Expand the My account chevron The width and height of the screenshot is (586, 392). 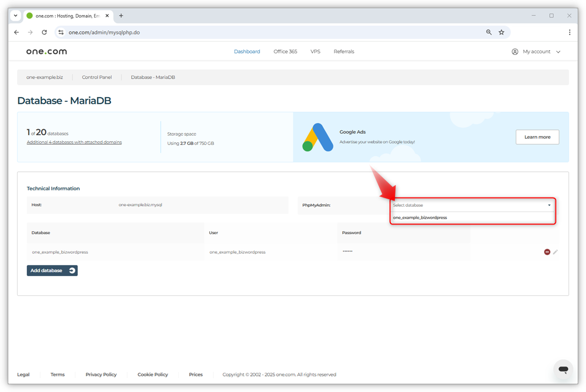point(558,51)
